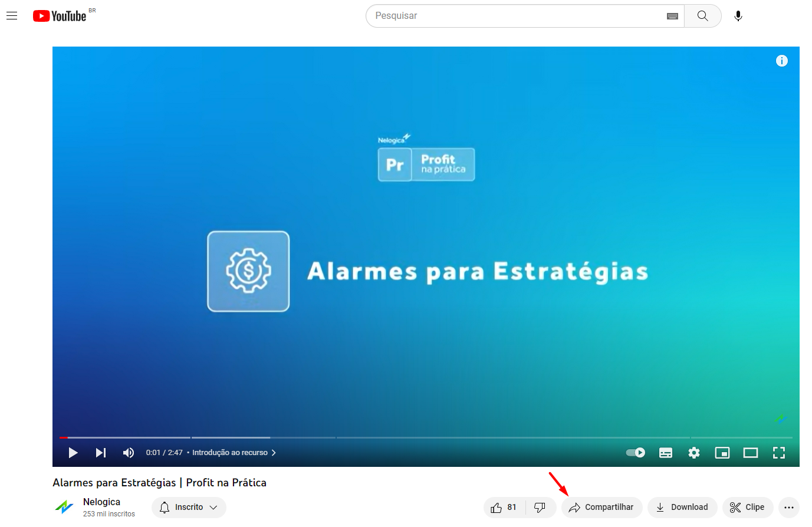Open the Nelogica channel avatar
812x527 pixels.
pos(64,507)
